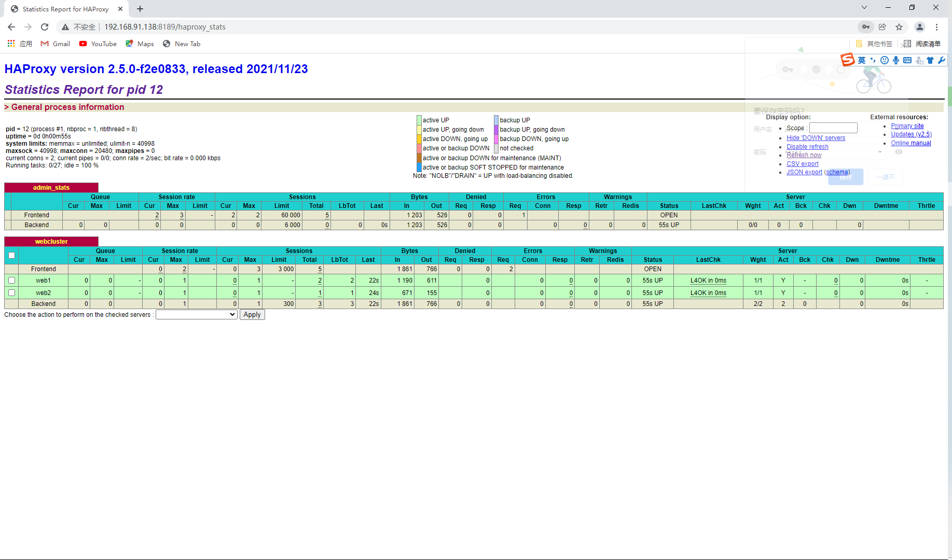
Task: Open the Online manual link
Action: [910, 143]
